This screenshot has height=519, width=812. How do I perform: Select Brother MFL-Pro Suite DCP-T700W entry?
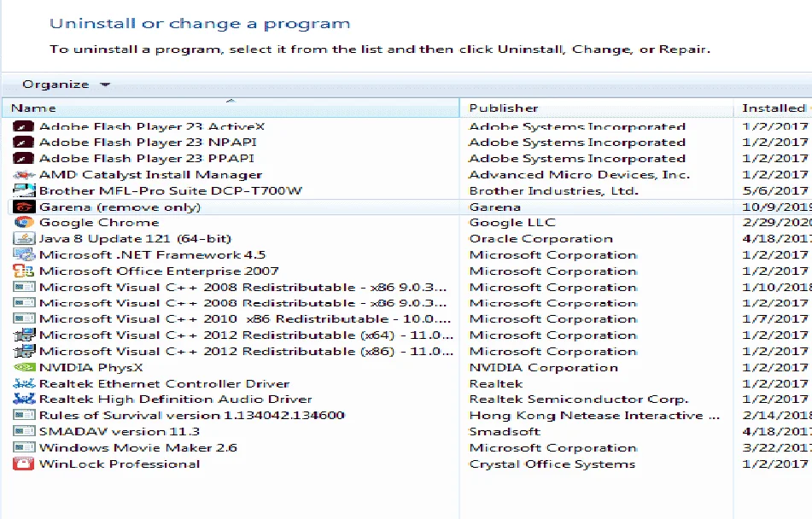click(171, 190)
